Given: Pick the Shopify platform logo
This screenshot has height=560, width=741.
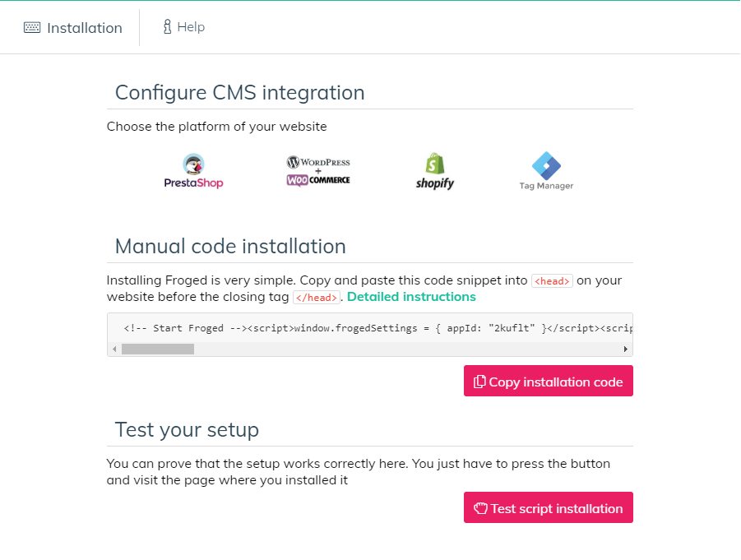Looking at the screenshot, I should coord(435,171).
